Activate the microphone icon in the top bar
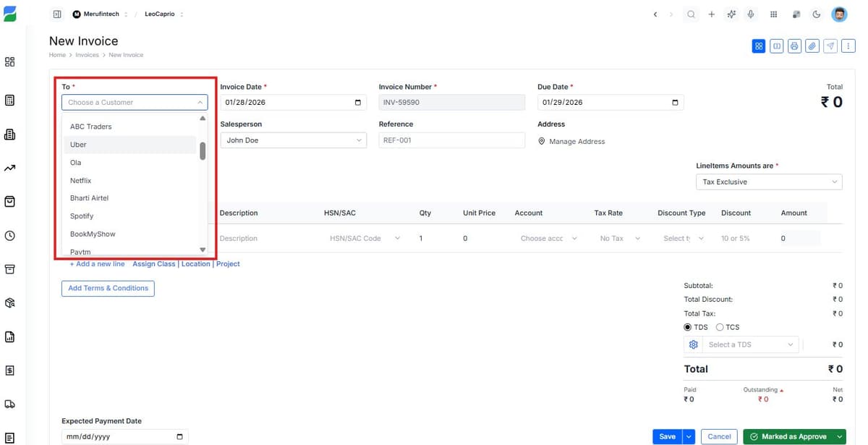Image resolution: width=868 pixels, height=445 pixels. (752, 14)
